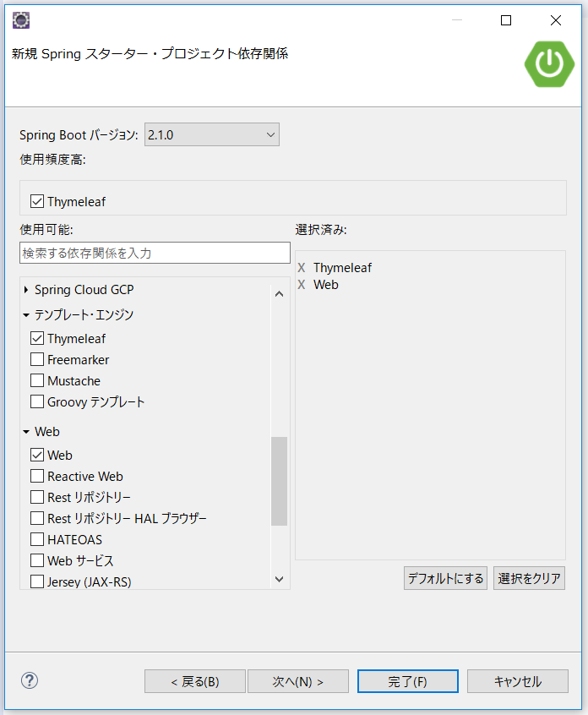588x715 pixels.
Task: Click the 戻る(B) back button
Action: [x=195, y=681]
